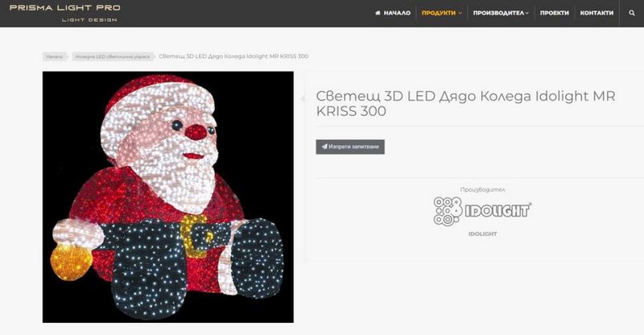This screenshot has width=644, height=335.
Task: Click paper plane icon on inquiry button
Action: click(324, 147)
